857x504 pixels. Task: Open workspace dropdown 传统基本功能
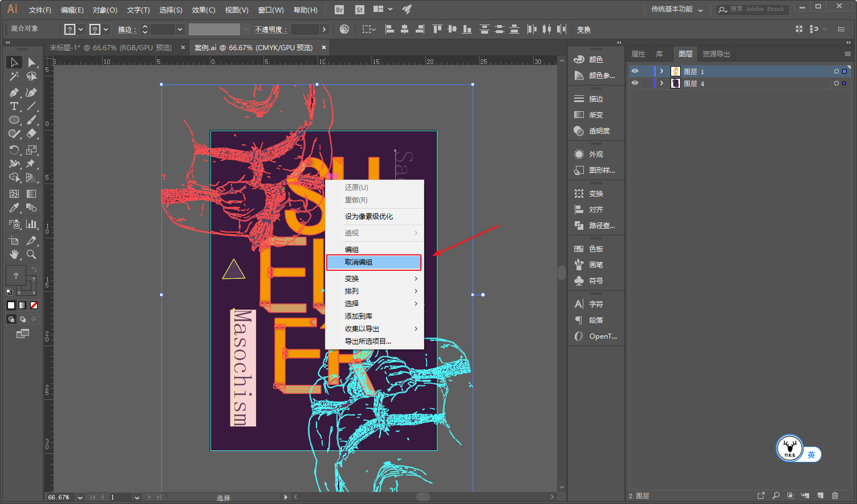[677, 9]
